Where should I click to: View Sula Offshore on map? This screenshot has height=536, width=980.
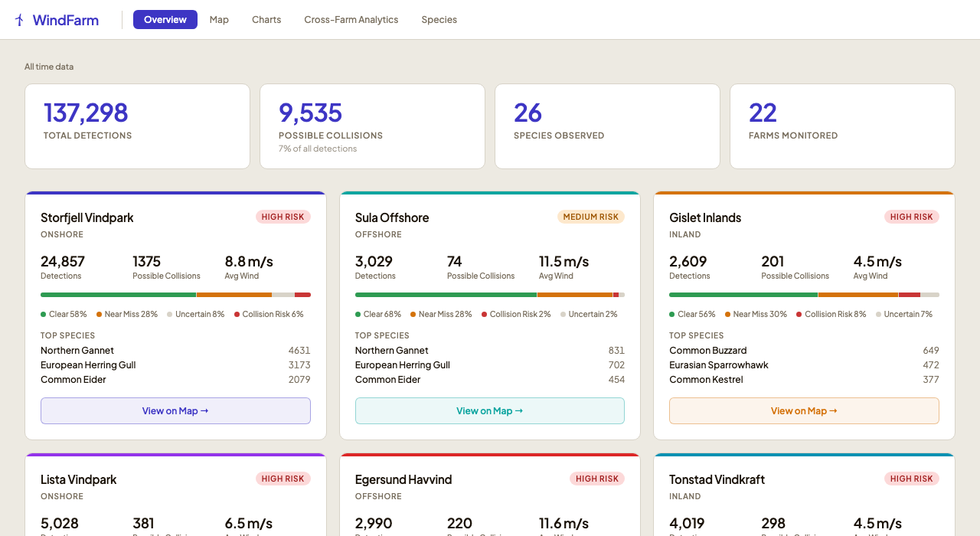490,410
